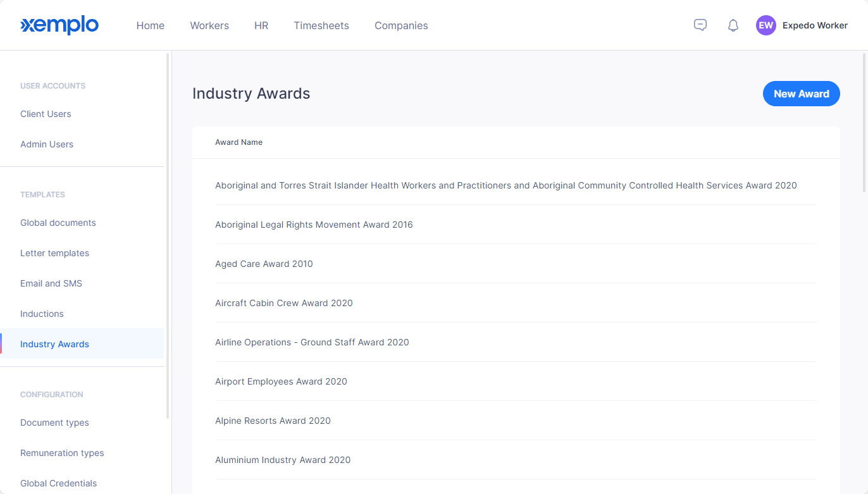Click the sidebar scrollbar

(x=168, y=235)
